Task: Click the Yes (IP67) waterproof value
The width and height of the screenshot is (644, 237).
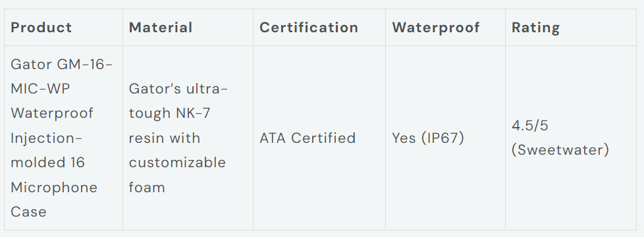Action: [x=428, y=138]
